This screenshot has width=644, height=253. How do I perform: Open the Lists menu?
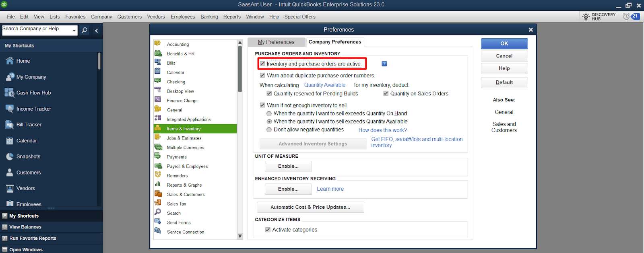55,16
